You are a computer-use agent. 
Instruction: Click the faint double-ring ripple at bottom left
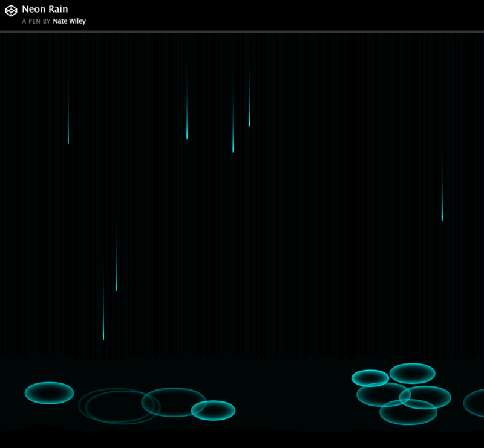pyautogui.click(x=119, y=406)
